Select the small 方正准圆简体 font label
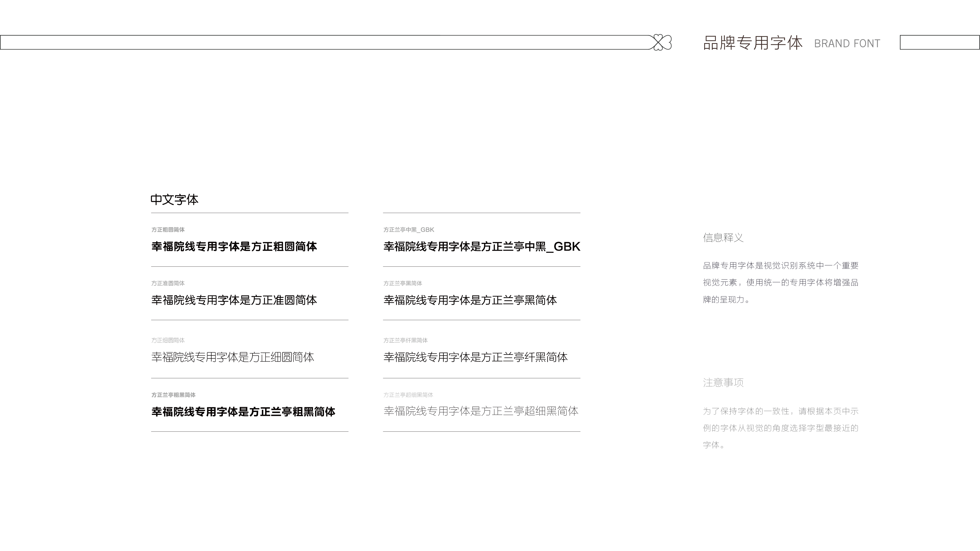 pyautogui.click(x=168, y=283)
